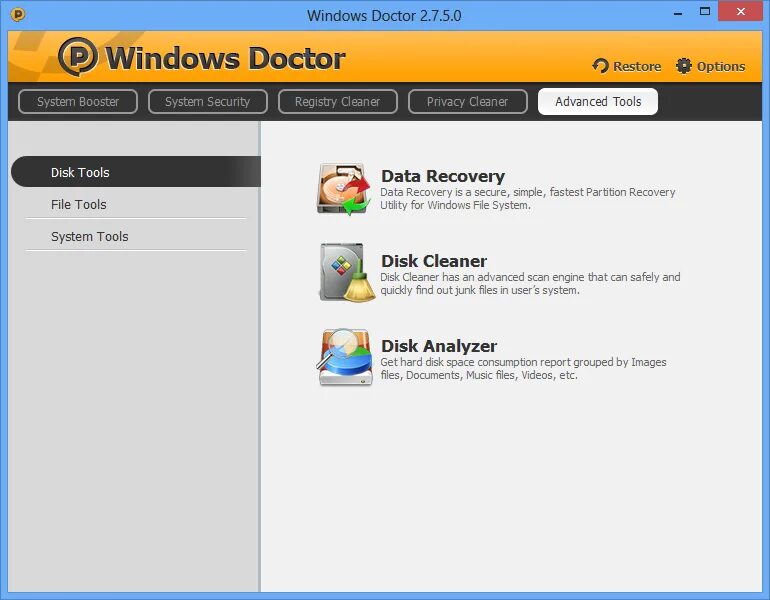Maximize the Windows Doctor window
This screenshot has height=600, width=770.
coord(705,12)
